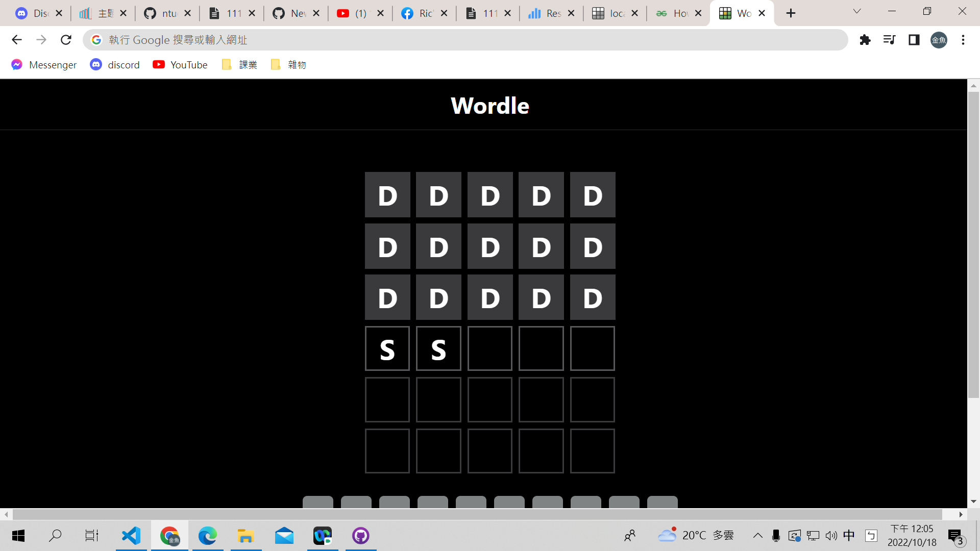980x551 pixels.
Task: Open the Chrome profile avatar
Action: tap(939, 40)
